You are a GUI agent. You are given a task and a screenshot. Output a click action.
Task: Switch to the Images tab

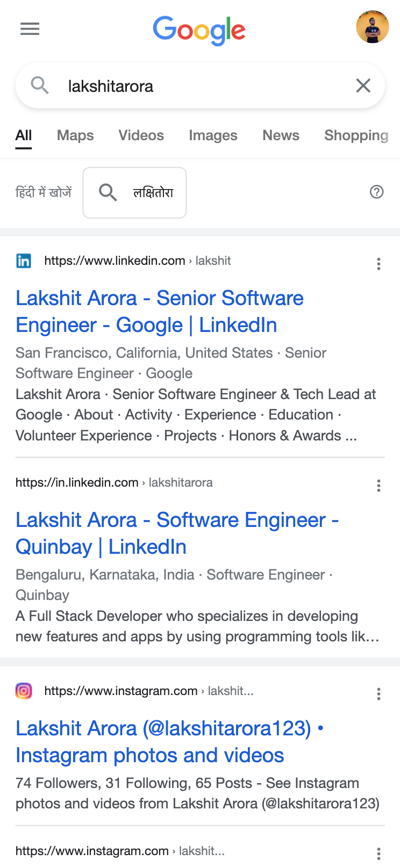(213, 136)
